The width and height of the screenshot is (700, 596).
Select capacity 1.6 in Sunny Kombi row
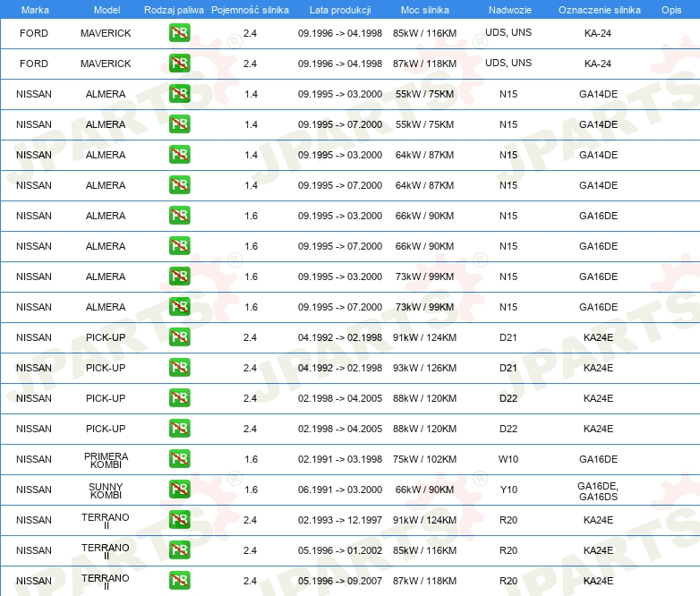tap(251, 490)
